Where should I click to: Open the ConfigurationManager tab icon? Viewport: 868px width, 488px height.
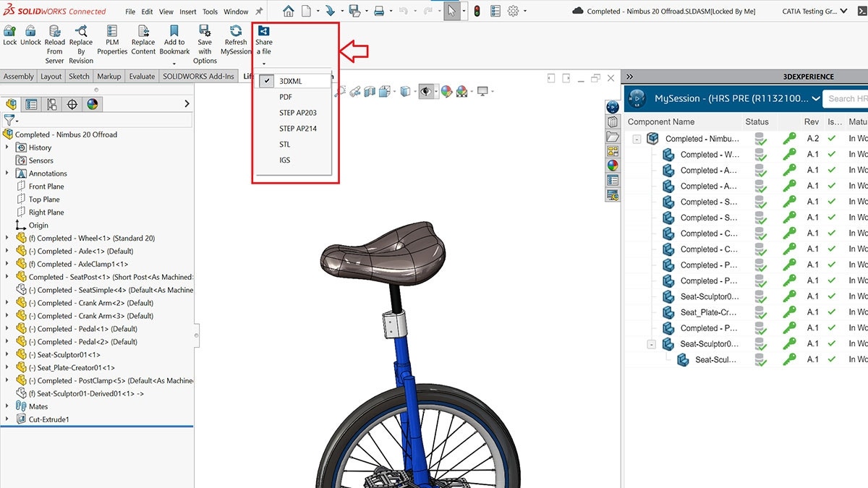51,104
